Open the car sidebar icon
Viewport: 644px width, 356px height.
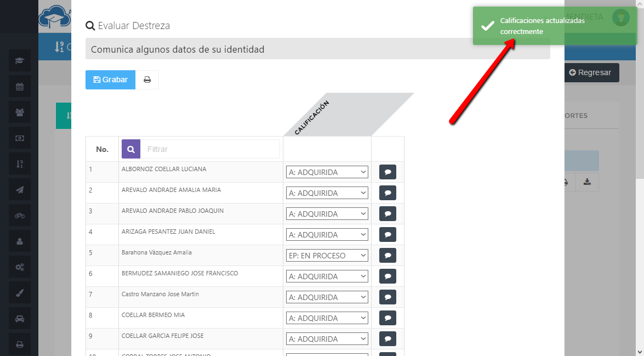(20, 319)
